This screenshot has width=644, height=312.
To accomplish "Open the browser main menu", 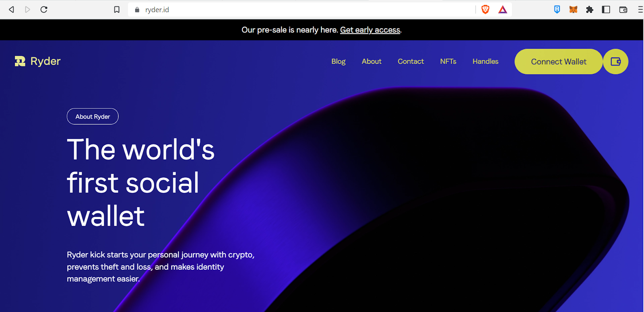I will [x=640, y=10].
